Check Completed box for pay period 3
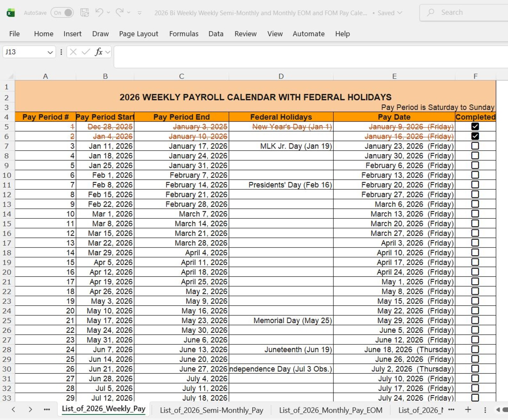 tap(475, 146)
